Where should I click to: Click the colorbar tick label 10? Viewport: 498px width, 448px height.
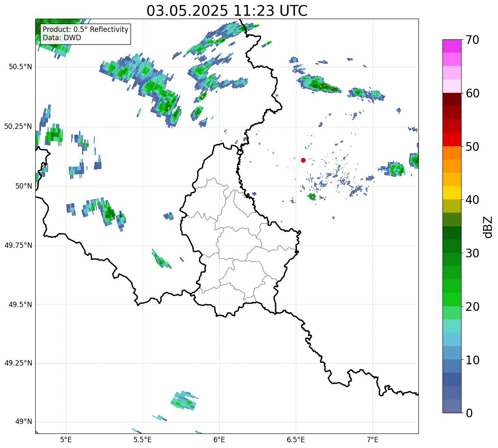[x=472, y=360]
